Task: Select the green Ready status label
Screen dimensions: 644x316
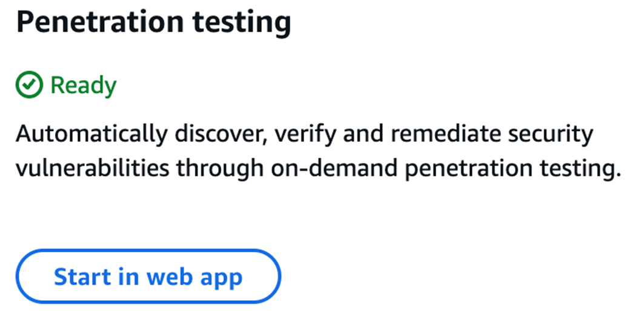Action: point(84,86)
